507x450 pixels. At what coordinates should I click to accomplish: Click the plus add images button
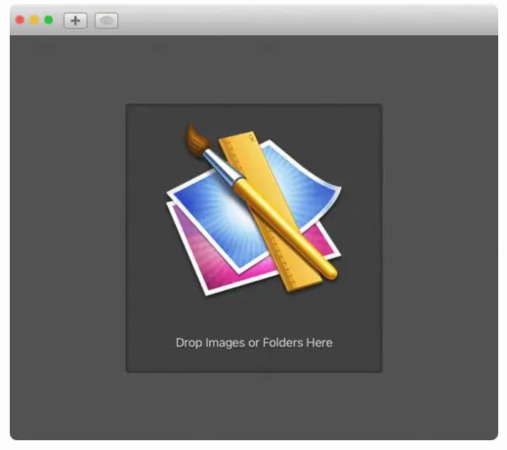pyautogui.click(x=76, y=21)
